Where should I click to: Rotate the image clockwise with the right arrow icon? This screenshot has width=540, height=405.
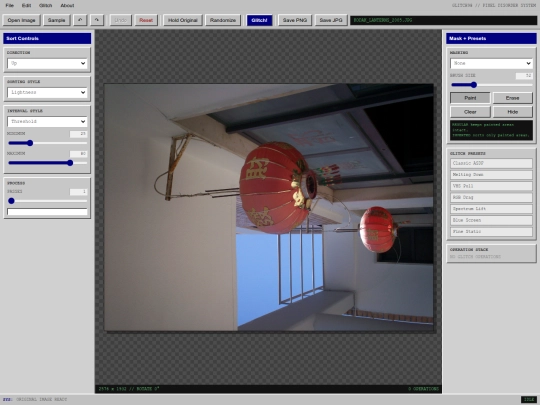tap(97, 20)
